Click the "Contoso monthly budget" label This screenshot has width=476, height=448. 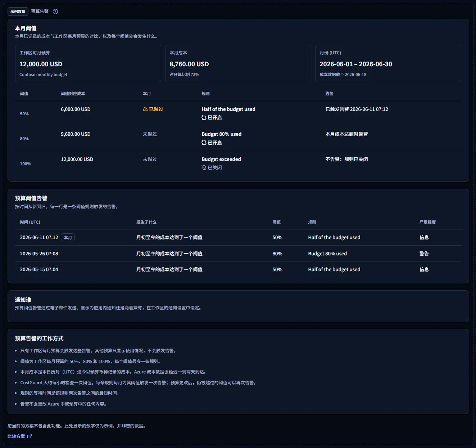coord(43,75)
